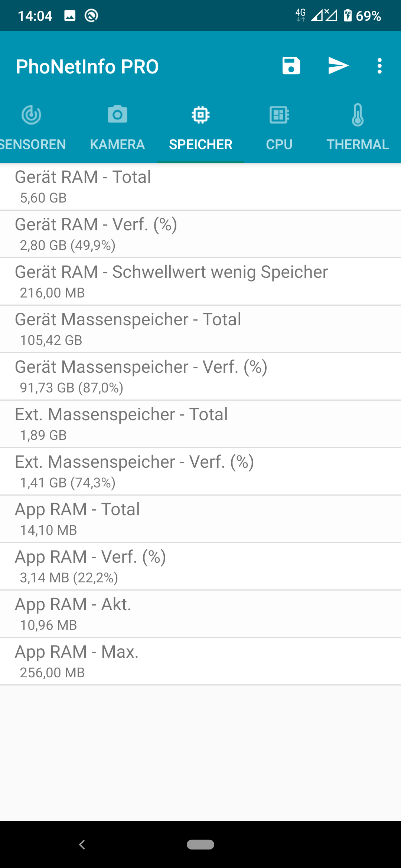Tap Gerät RAM - Verf. (%) row
The width and height of the screenshot is (401, 868).
point(200,234)
